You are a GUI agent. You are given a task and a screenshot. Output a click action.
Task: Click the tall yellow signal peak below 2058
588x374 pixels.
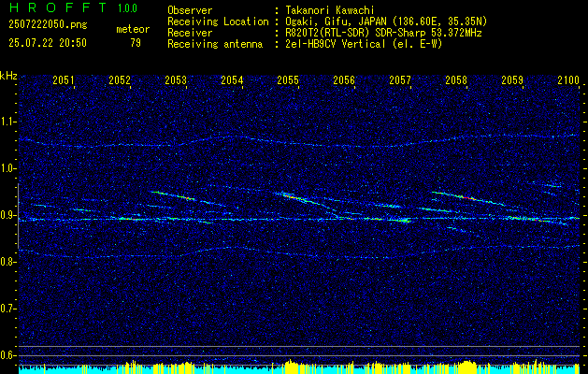coord(466,367)
